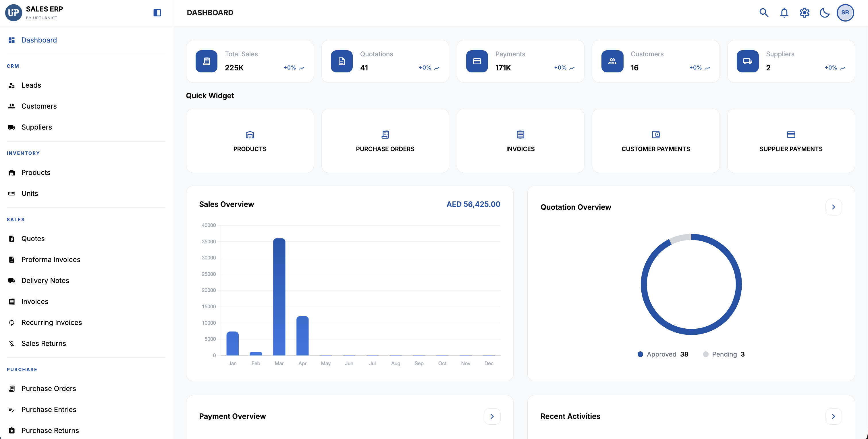Open Quotes in the sidebar
The width and height of the screenshot is (868, 439).
coord(86,239)
